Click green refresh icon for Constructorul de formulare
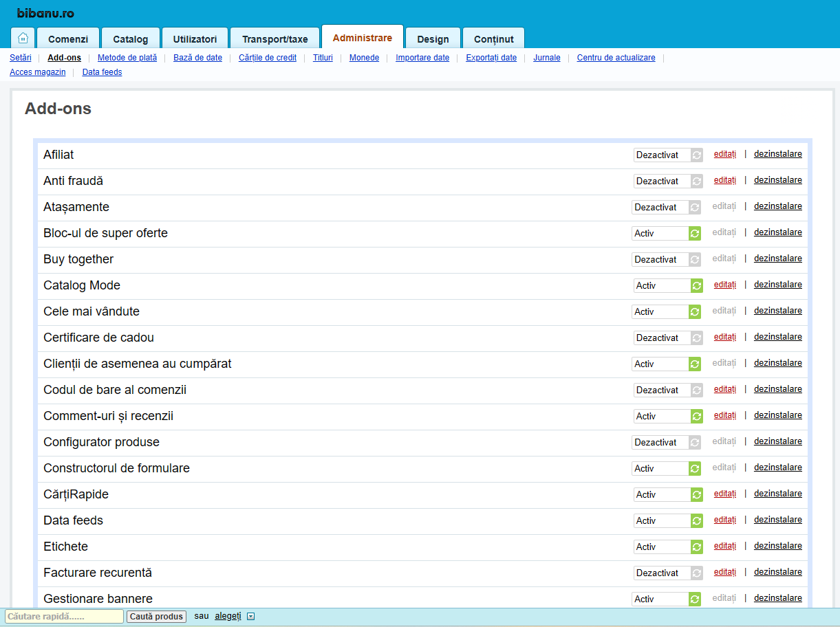The width and height of the screenshot is (840, 627). tap(695, 469)
